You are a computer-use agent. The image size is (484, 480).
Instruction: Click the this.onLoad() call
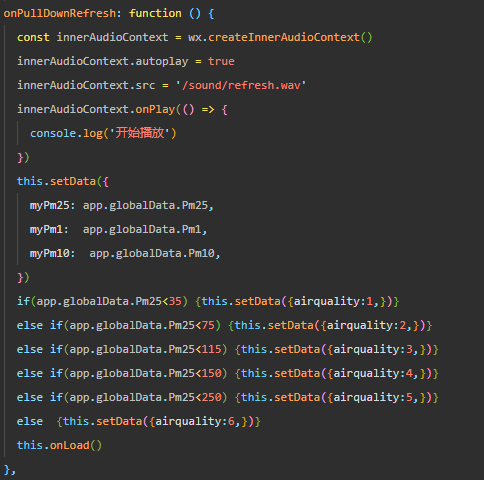[59, 445]
